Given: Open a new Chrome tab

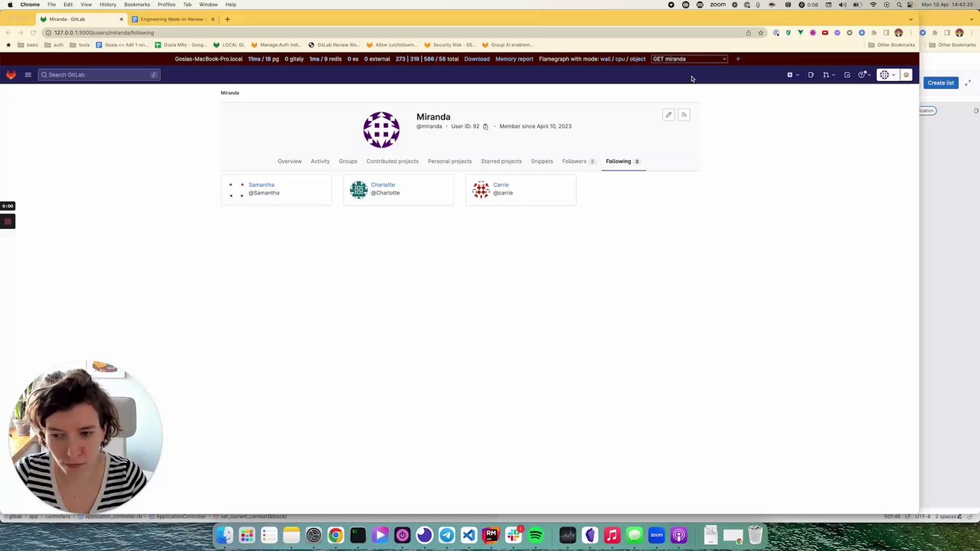Looking at the screenshot, I should click(x=227, y=19).
